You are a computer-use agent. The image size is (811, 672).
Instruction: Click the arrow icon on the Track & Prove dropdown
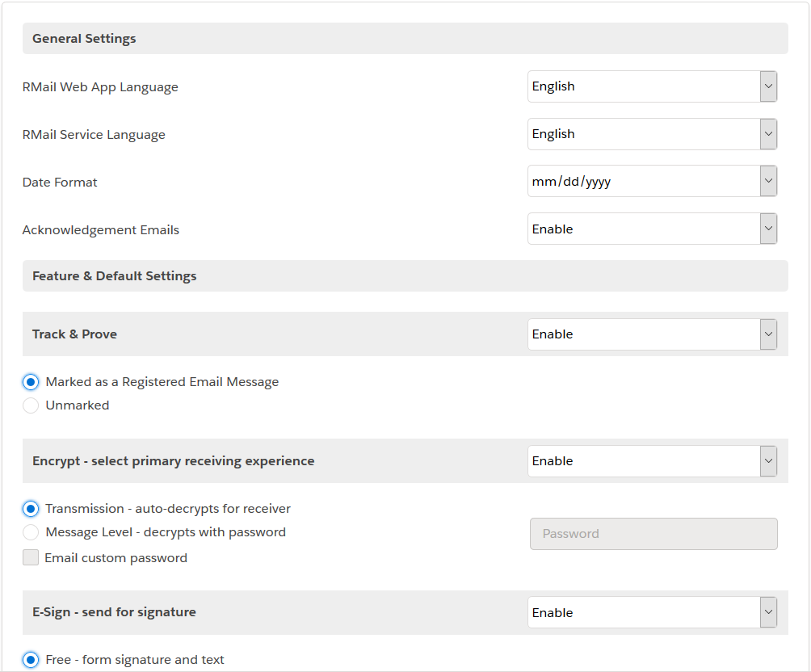pyautogui.click(x=768, y=334)
